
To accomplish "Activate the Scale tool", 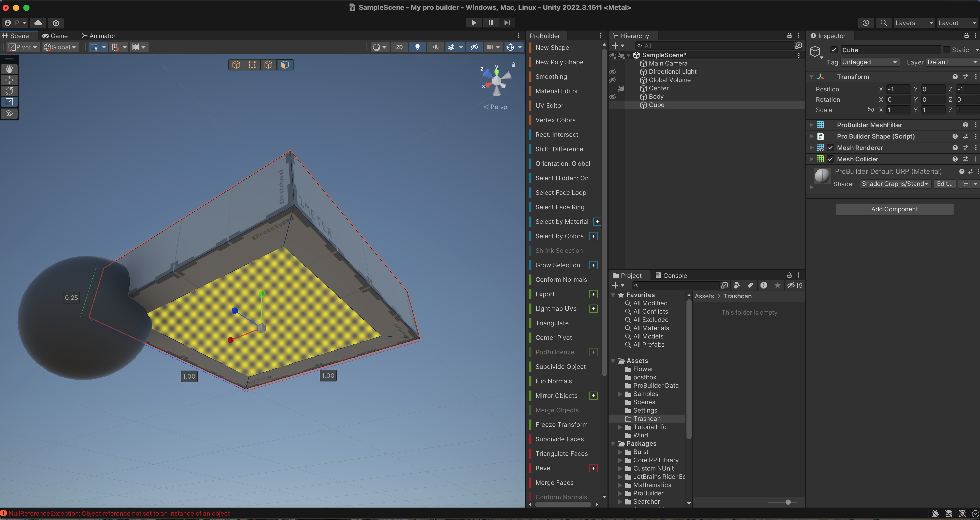I will (9, 102).
